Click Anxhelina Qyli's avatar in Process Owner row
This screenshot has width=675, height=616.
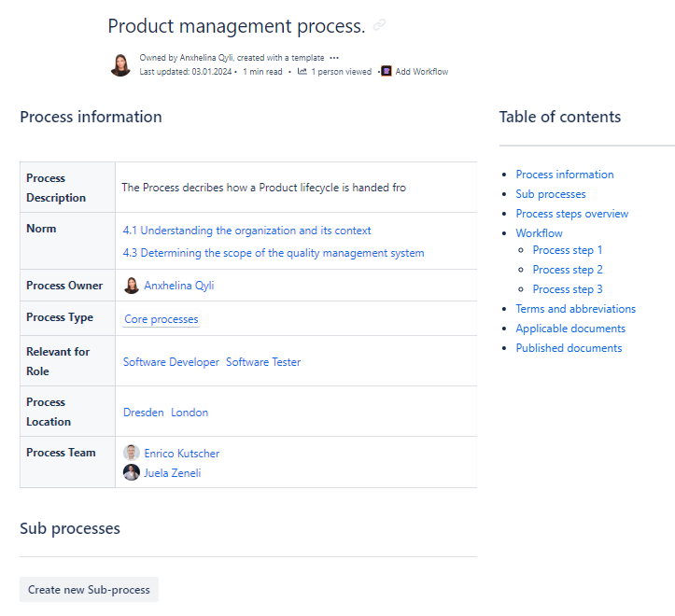pos(132,286)
